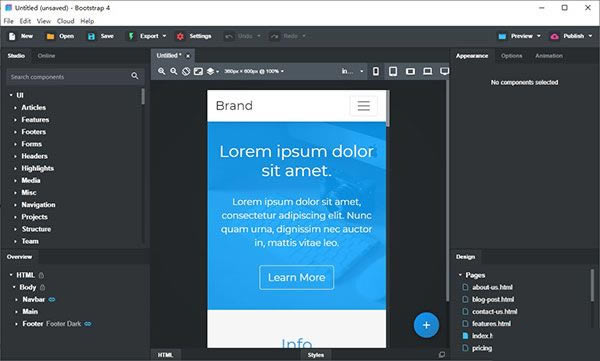Select the desktop monitor device size
This screenshot has width=600, height=361.
[444, 71]
